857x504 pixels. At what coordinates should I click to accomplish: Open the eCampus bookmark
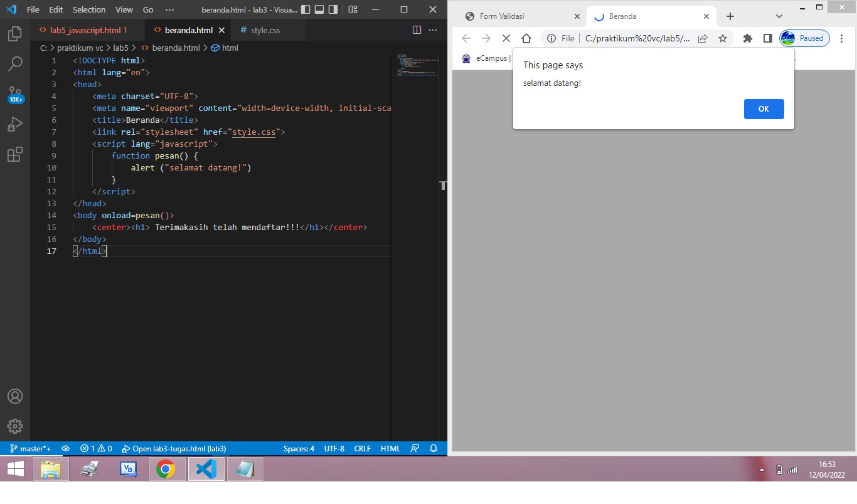pos(485,58)
